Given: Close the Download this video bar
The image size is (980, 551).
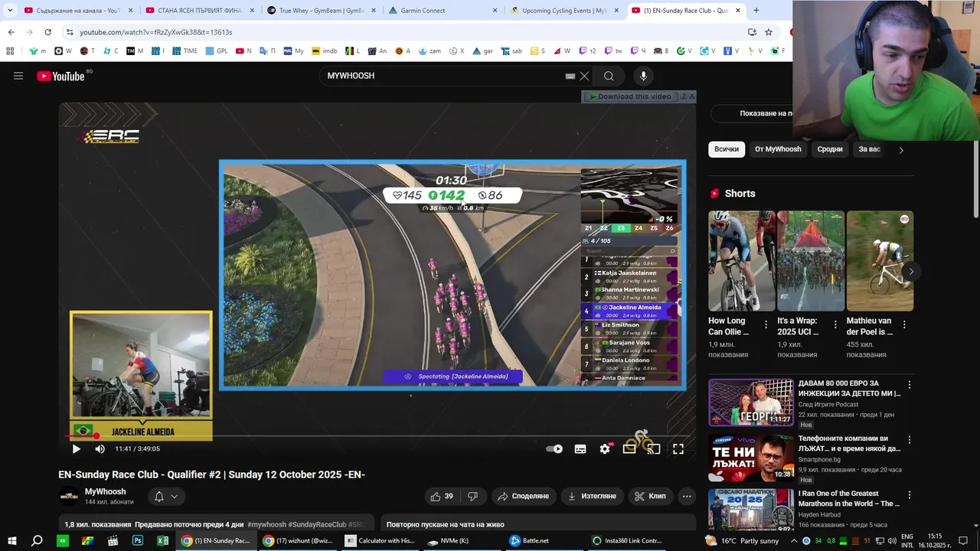Looking at the screenshot, I should click(x=692, y=96).
